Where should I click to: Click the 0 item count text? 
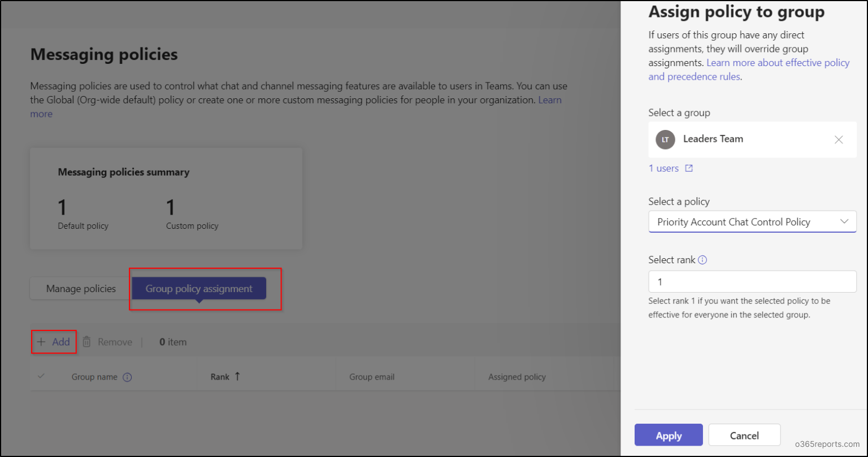coord(173,342)
